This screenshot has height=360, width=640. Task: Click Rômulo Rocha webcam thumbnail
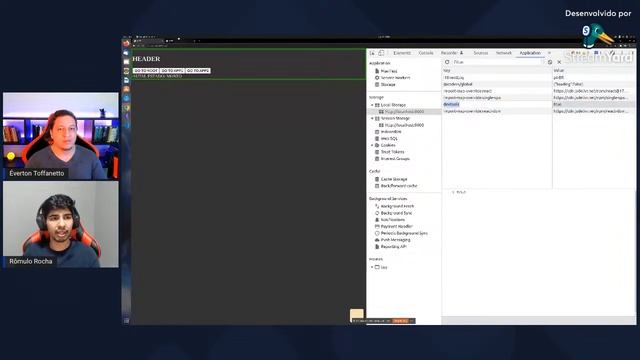(x=61, y=224)
